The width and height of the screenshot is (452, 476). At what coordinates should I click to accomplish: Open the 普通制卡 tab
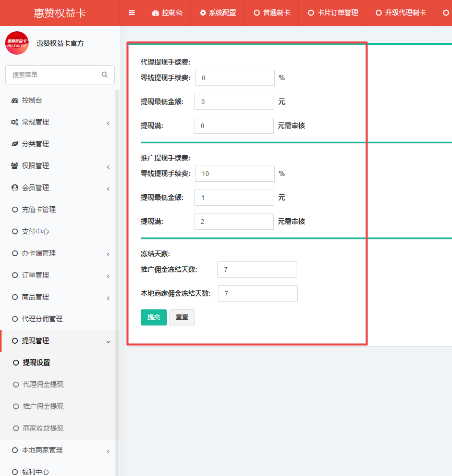tap(272, 12)
